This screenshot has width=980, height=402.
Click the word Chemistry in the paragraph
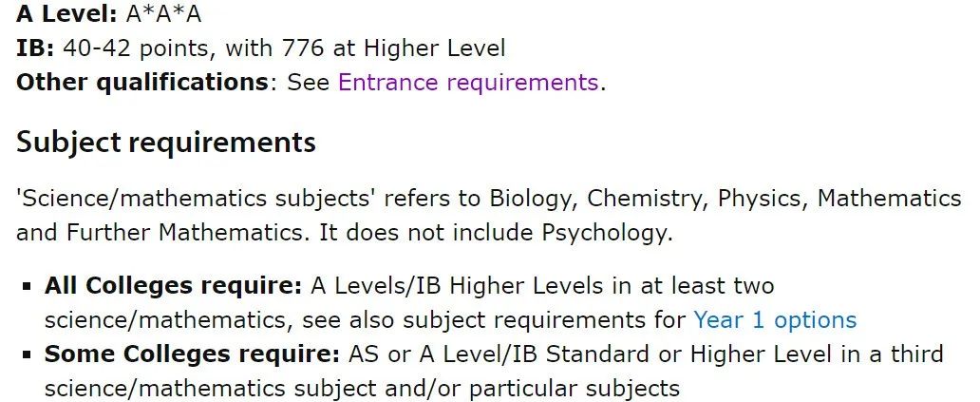coord(647,199)
